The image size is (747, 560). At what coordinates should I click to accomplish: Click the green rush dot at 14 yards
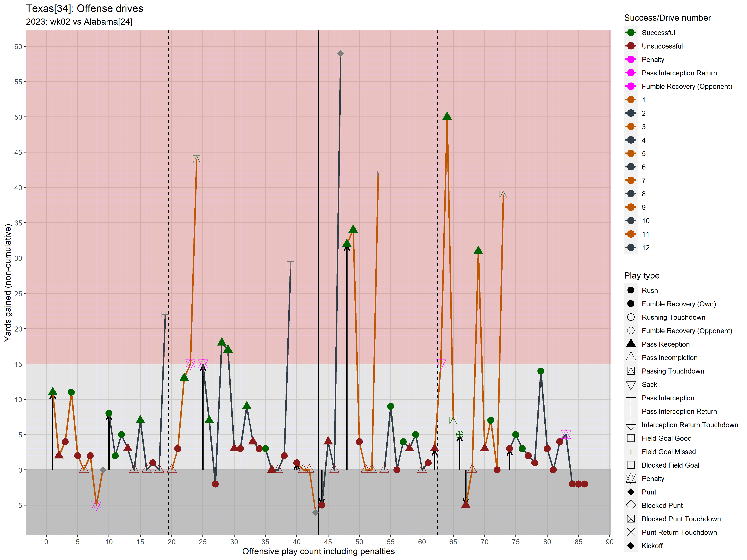541,371
